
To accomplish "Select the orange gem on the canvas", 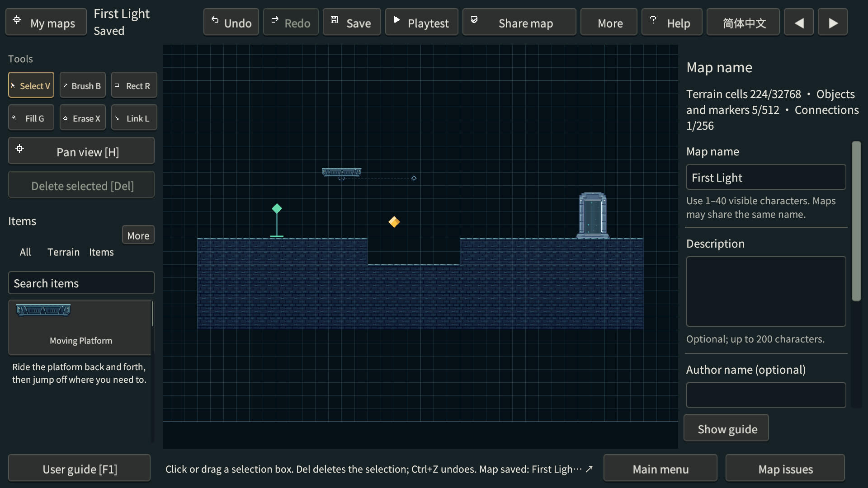I will tap(394, 222).
